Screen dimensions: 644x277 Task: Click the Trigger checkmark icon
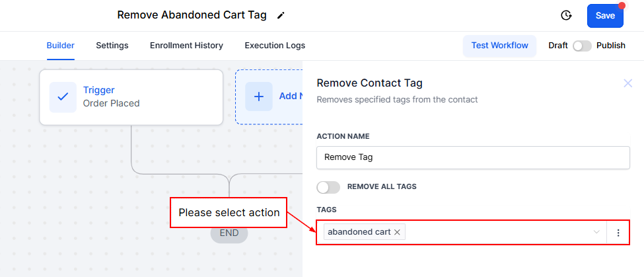pyautogui.click(x=63, y=97)
